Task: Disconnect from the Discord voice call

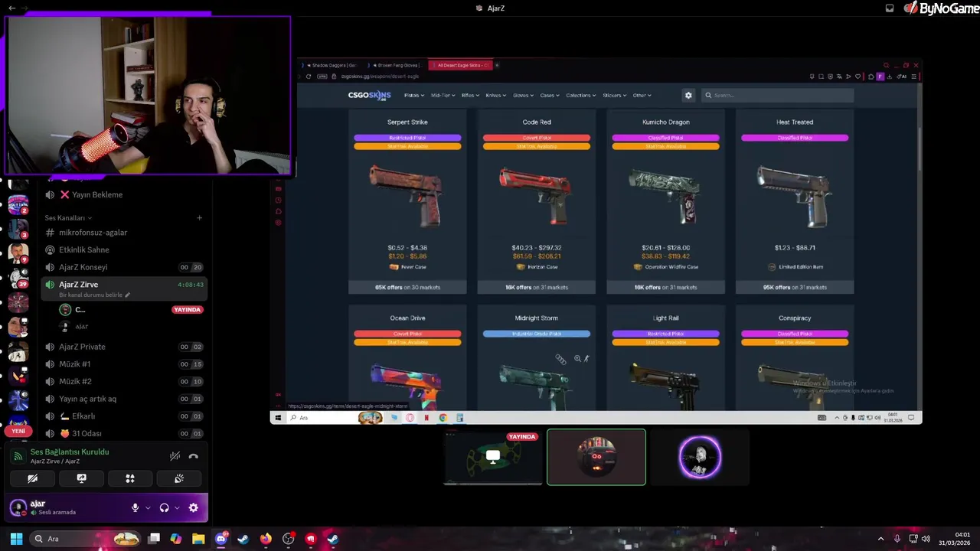Action: [x=194, y=456]
